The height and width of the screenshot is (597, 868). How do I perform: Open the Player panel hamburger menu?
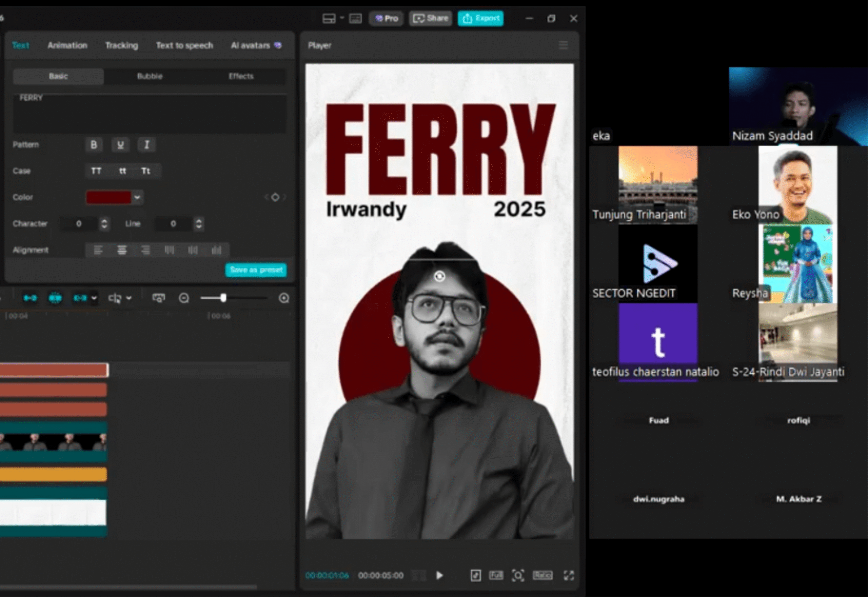[x=564, y=45]
